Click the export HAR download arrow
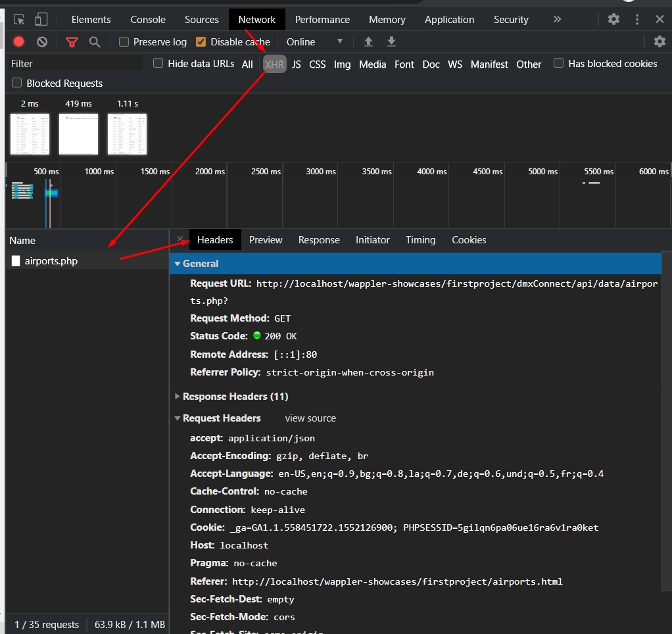The image size is (672, 634). pos(391,42)
